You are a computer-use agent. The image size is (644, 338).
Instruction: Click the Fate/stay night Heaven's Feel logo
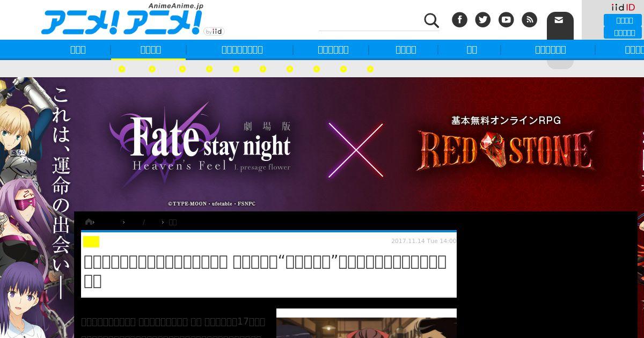[200, 144]
